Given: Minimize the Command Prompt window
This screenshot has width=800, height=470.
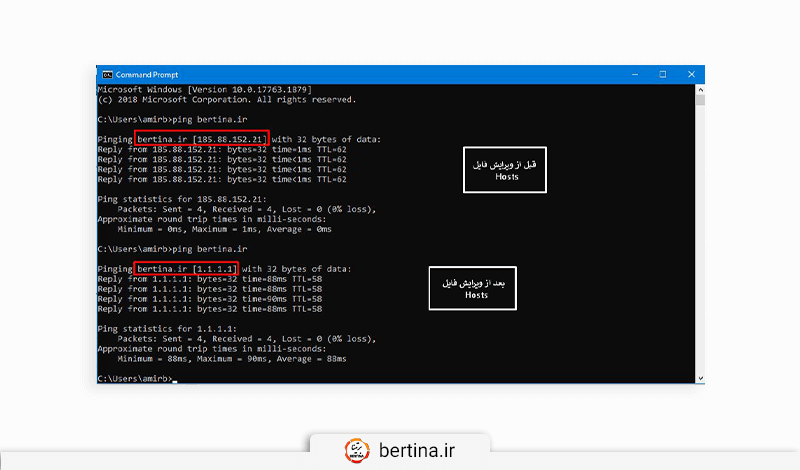Looking at the screenshot, I should click(635, 75).
